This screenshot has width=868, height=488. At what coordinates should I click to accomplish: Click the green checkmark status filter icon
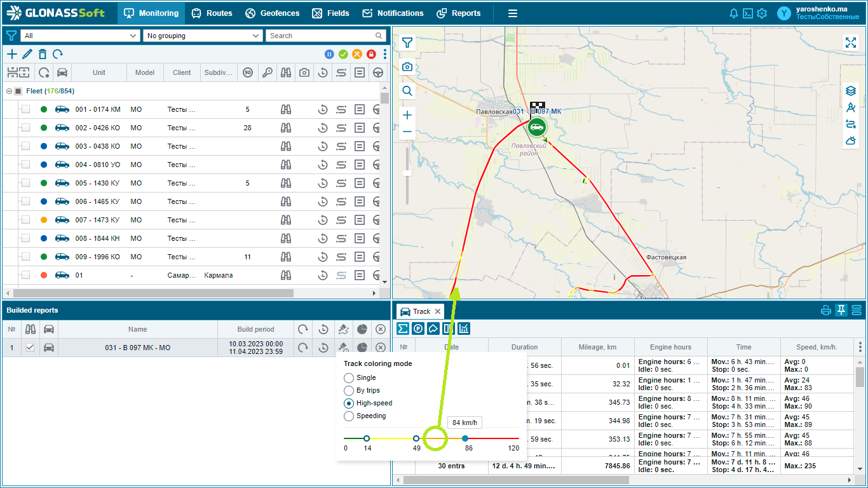point(343,55)
